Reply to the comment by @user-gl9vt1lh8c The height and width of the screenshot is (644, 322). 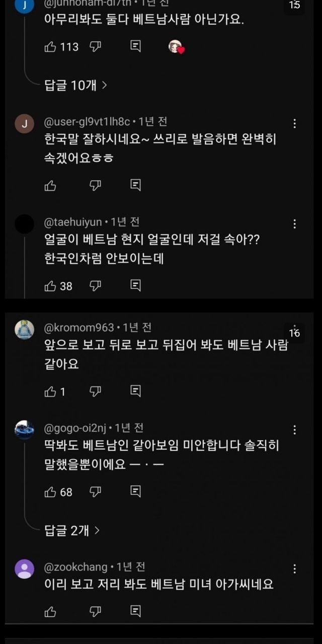[x=135, y=186]
